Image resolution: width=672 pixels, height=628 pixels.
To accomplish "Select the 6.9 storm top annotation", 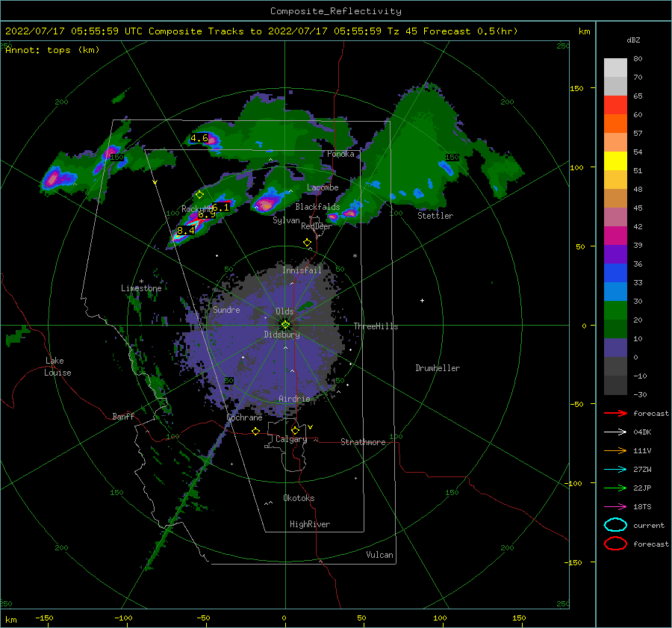I will [207, 214].
